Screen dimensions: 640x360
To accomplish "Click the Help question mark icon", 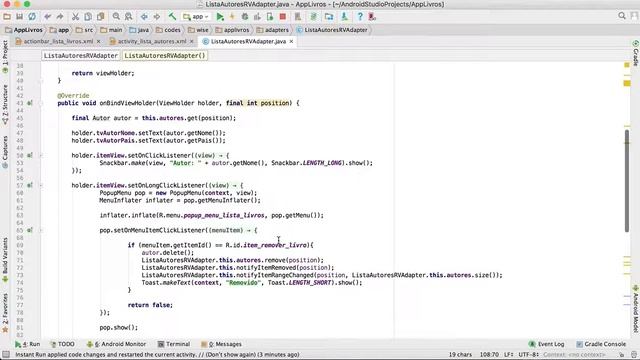I will coord(360,17).
